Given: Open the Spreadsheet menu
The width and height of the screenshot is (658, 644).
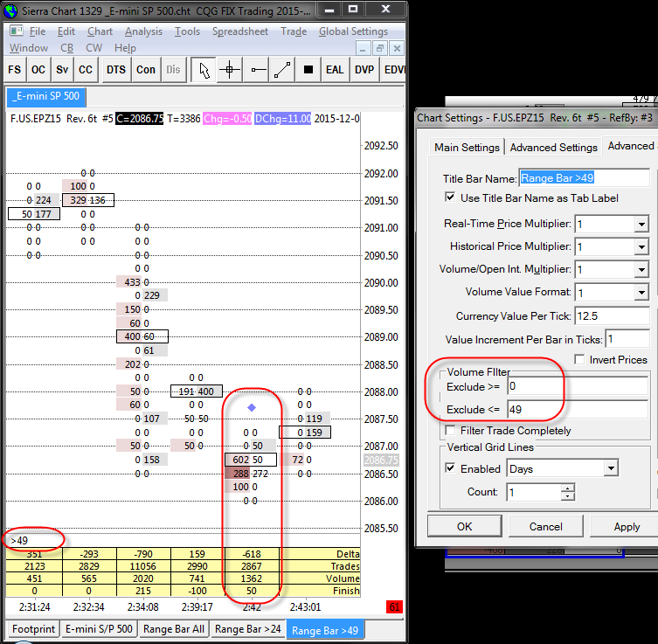Looking at the screenshot, I should [x=240, y=31].
